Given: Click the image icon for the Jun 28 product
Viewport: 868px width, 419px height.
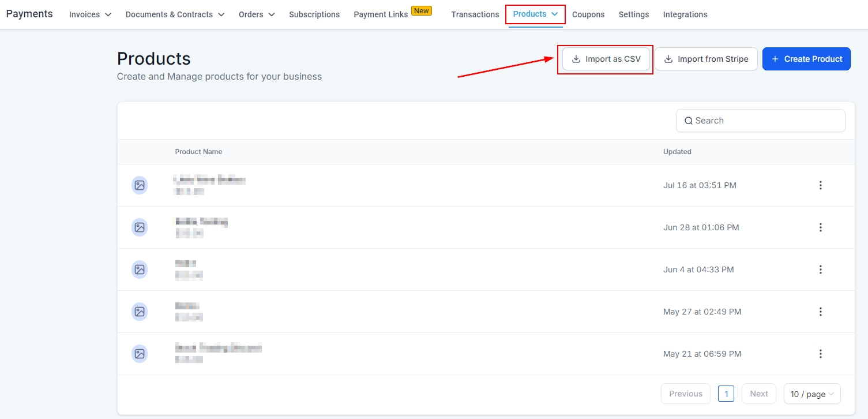Looking at the screenshot, I should click(139, 227).
